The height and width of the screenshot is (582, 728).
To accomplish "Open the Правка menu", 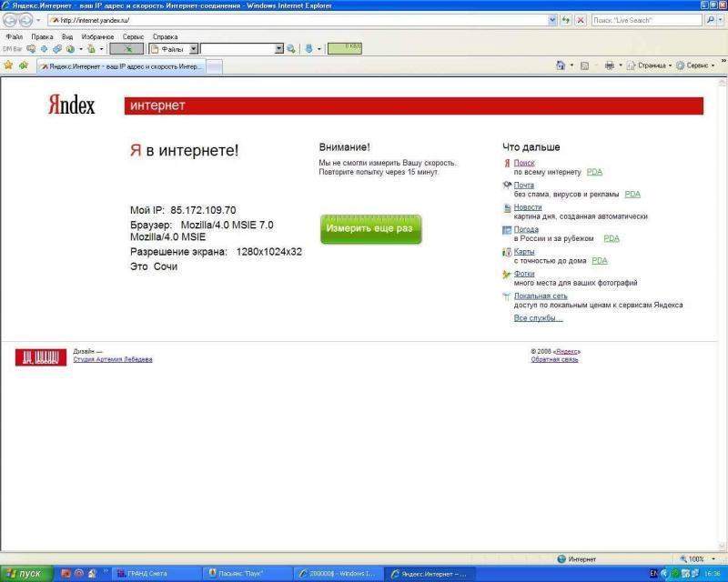I will pos(42,36).
